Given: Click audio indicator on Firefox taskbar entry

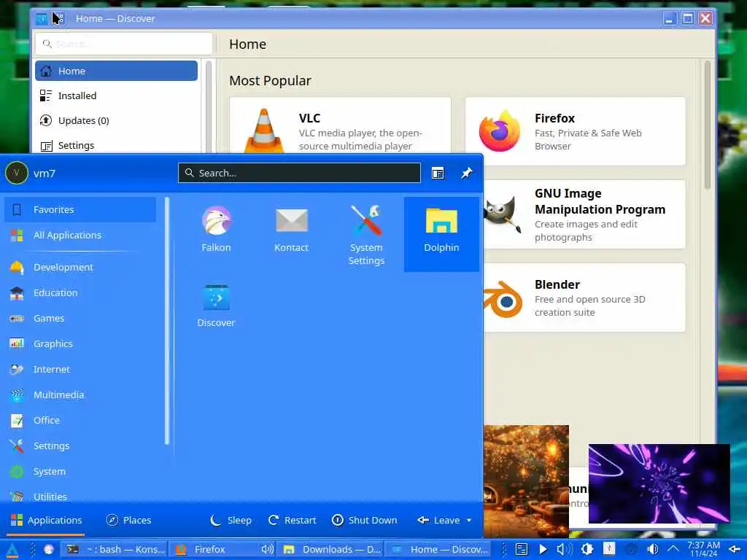Looking at the screenshot, I should coord(267,549).
